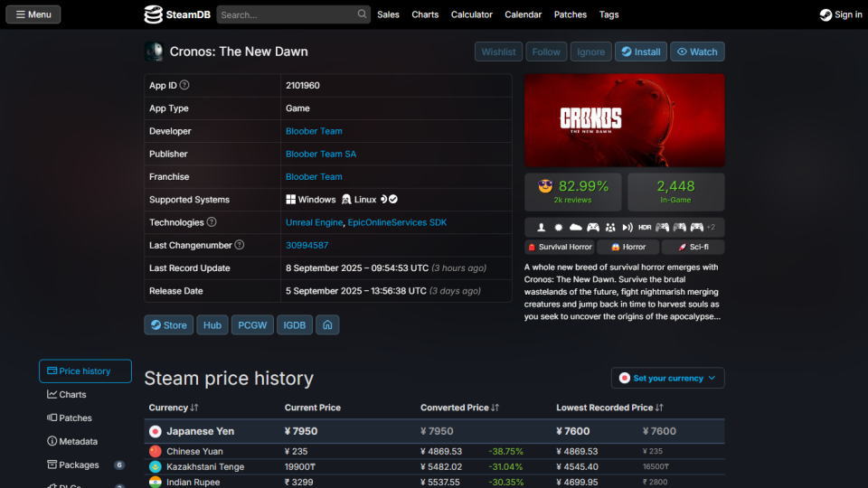Click the Chinese Yuan flag icon
868x488 pixels.
pyautogui.click(x=155, y=451)
